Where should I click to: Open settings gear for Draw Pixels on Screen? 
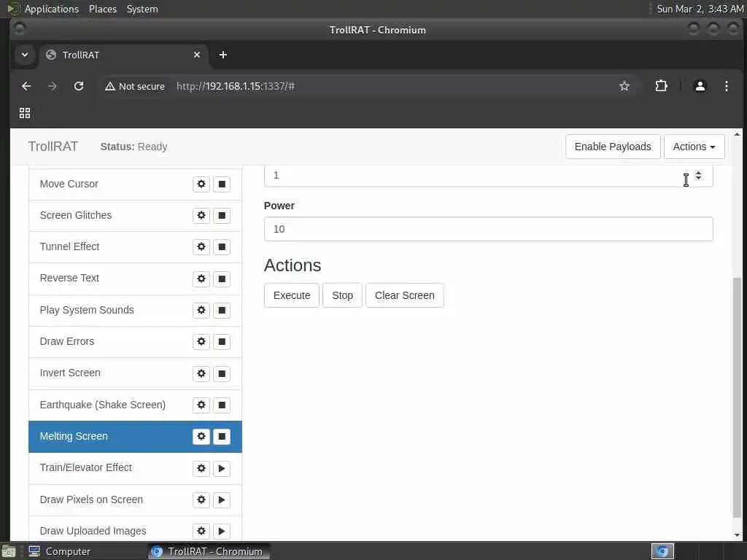(x=201, y=499)
